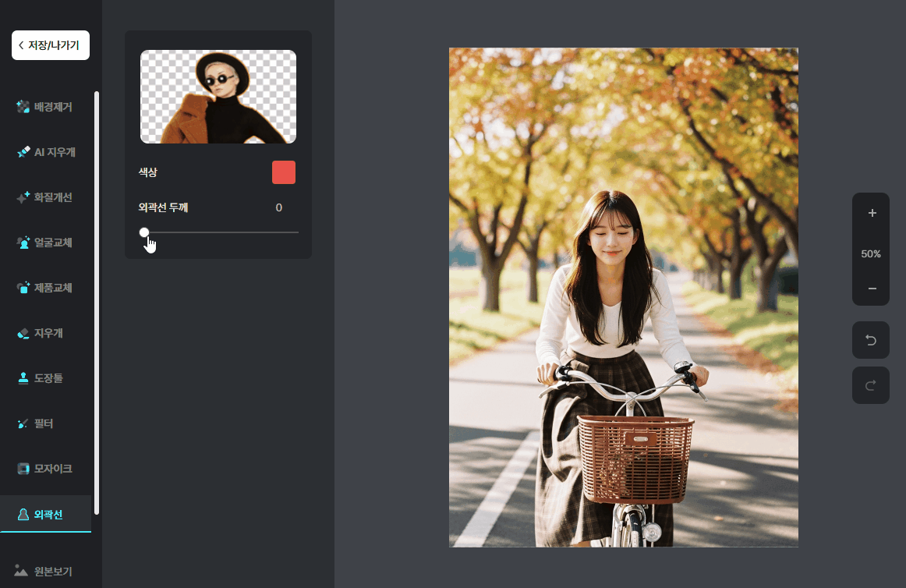This screenshot has width=906, height=588.
Task: Undo the last edit
Action: pos(871,340)
